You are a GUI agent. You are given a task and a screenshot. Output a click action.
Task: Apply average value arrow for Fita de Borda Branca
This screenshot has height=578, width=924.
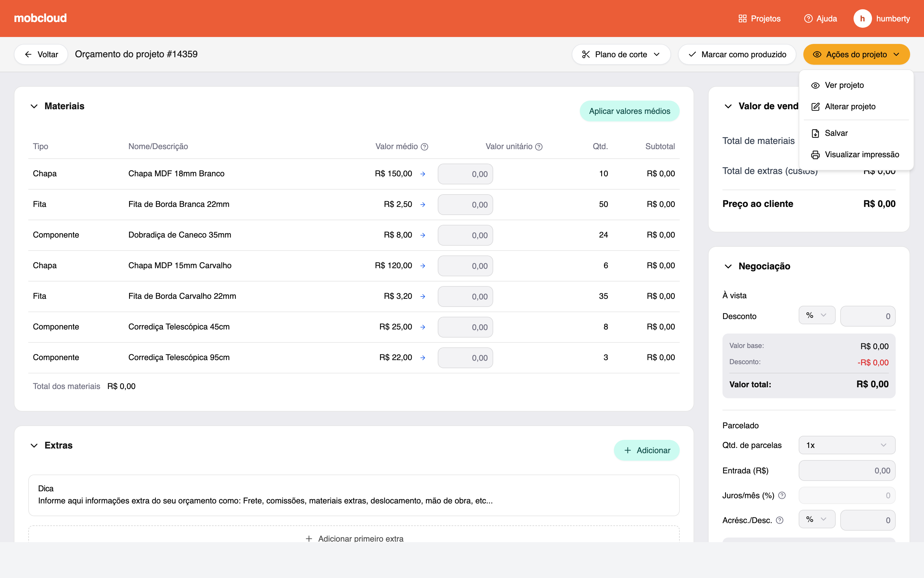coord(423,205)
